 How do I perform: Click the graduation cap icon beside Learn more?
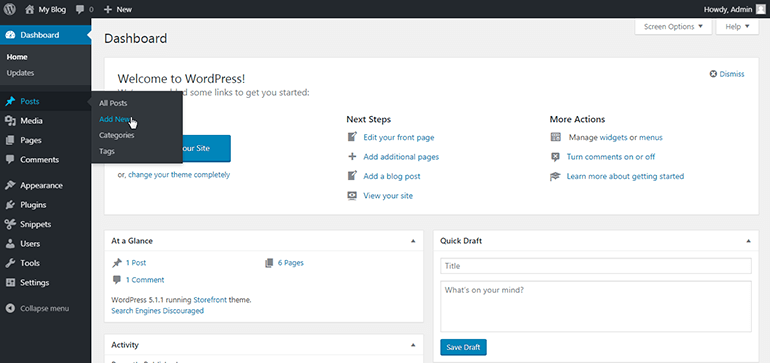coord(555,176)
